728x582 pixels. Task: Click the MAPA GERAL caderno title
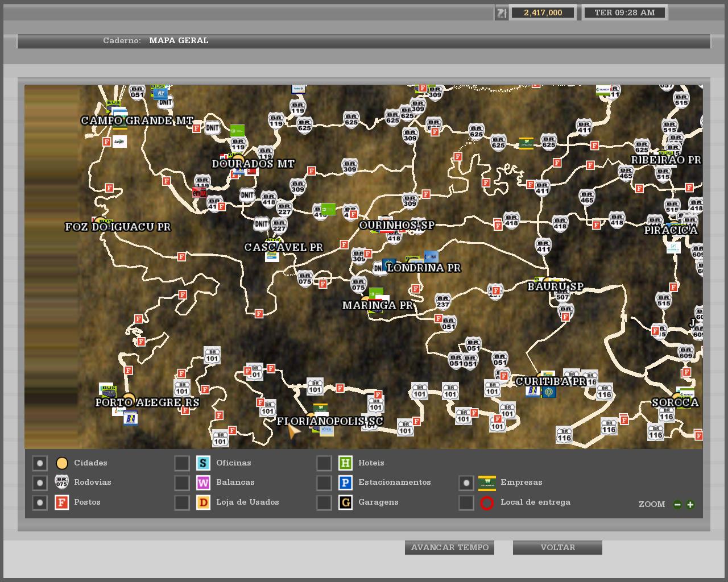click(x=179, y=40)
